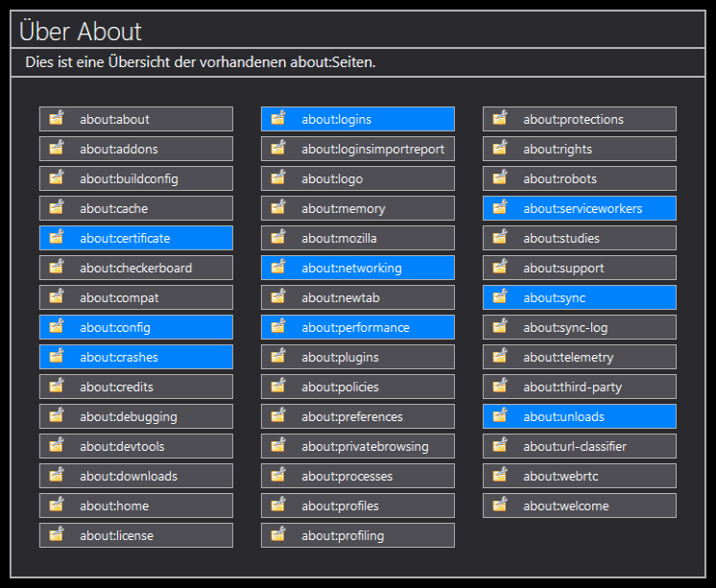Click the folder icon beside about:license

coord(57,534)
